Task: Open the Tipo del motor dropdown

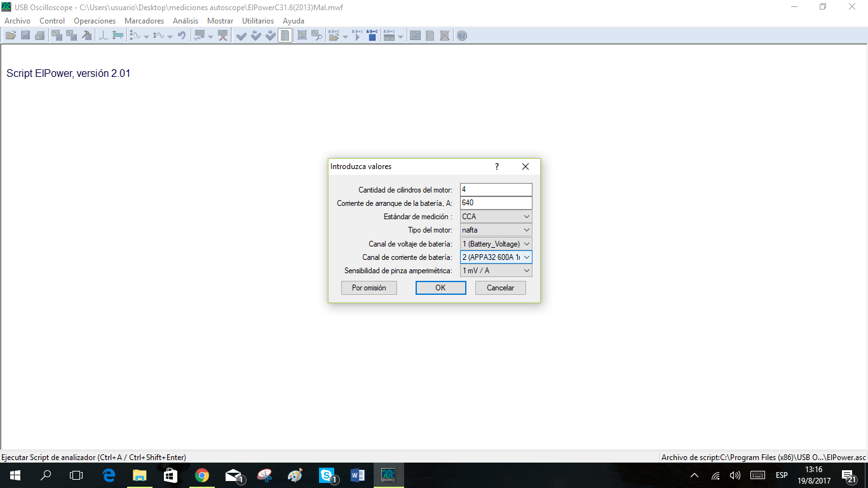Action: 496,230
